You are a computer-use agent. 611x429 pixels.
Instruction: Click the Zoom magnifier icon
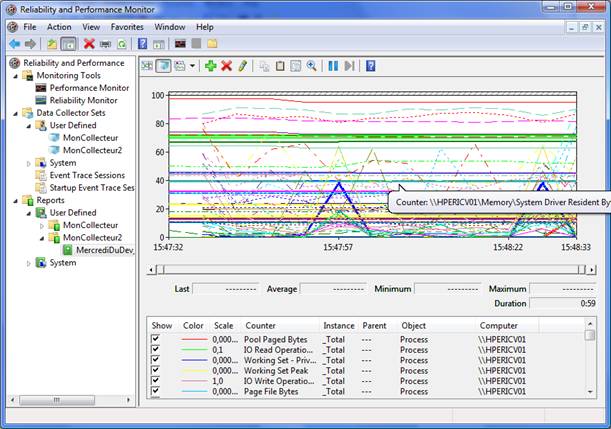tap(311, 66)
